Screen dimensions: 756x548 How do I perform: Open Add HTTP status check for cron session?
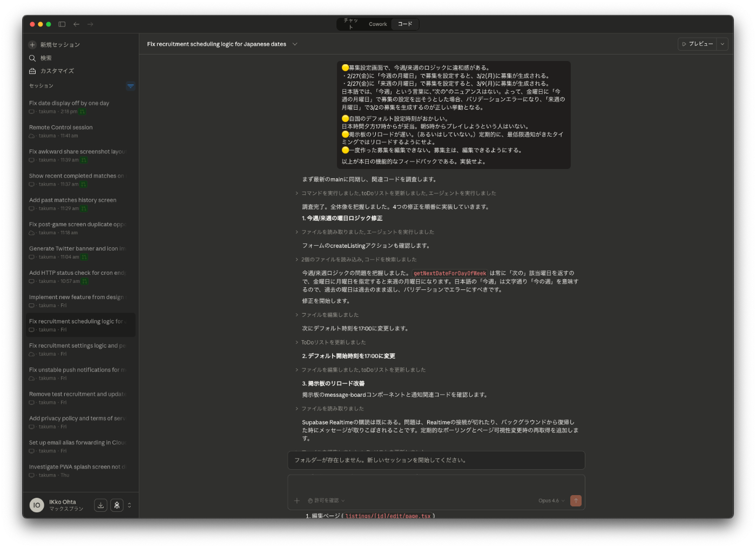click(79, 277)
